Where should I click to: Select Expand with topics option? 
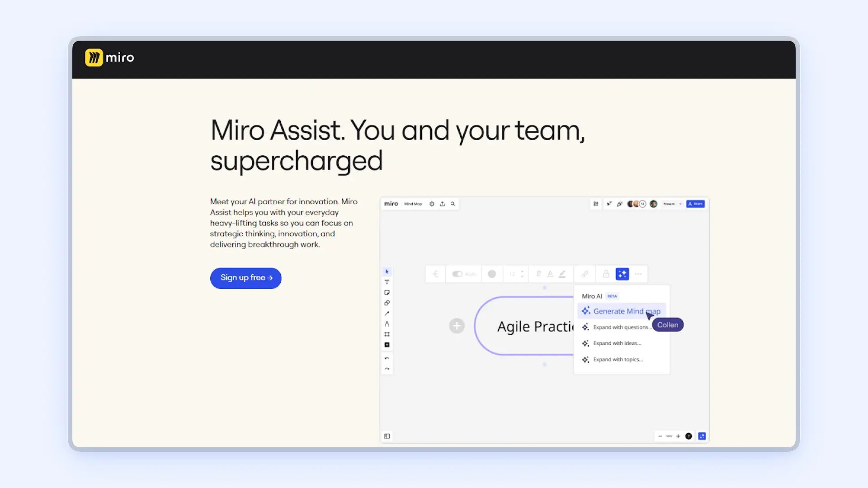click(618, 359)
